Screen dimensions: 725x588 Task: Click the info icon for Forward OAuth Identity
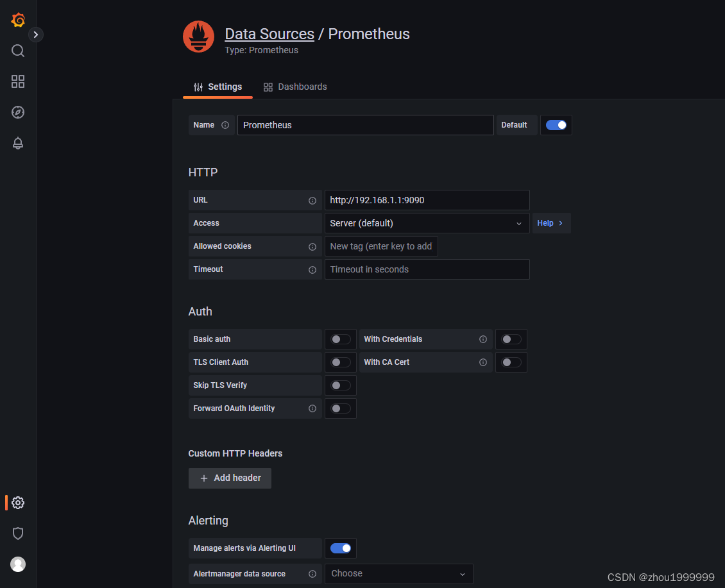(x=312, y=408)
